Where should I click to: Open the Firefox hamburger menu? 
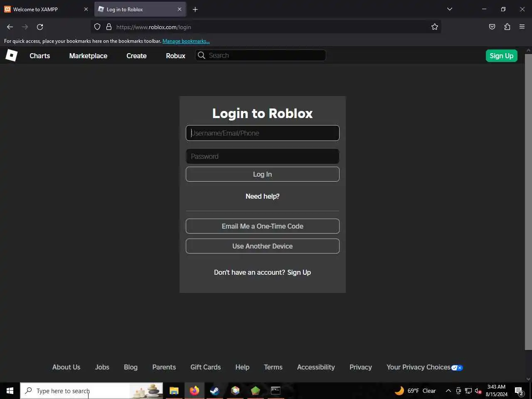click(x=522, y=27)
